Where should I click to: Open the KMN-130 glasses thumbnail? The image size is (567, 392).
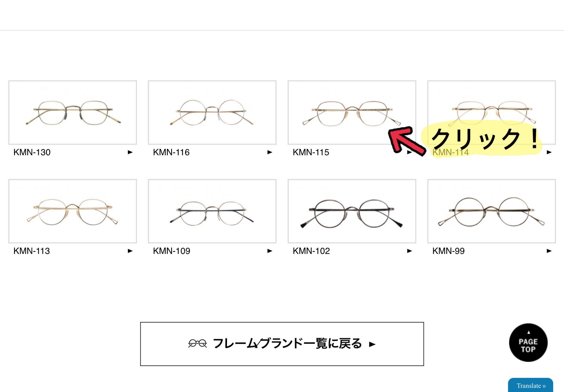[73, 113]
